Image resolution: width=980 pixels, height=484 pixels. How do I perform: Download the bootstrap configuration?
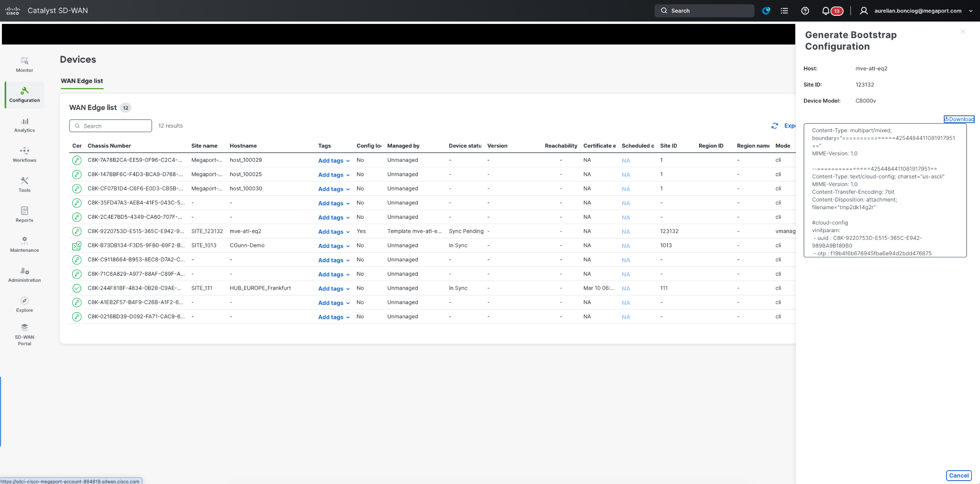pyautogui.click(x=959, y=119)
